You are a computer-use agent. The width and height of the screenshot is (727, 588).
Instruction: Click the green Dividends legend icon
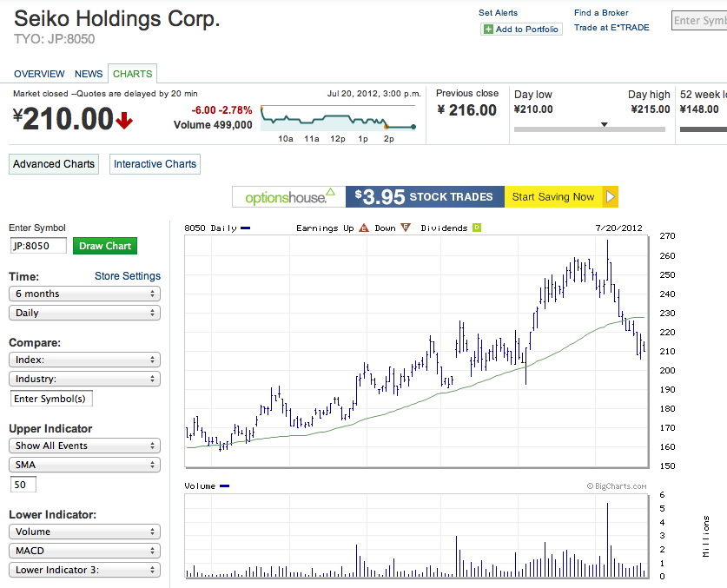[x=476, y=228]
